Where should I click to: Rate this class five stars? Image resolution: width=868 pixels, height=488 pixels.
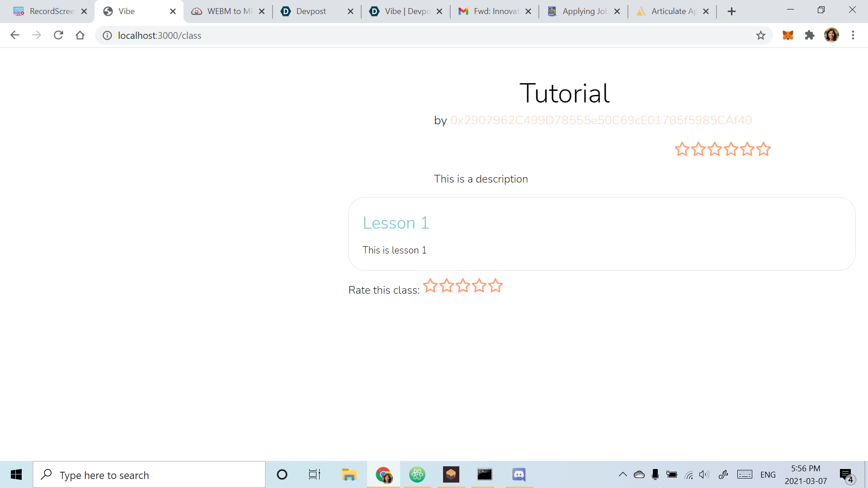495,286
